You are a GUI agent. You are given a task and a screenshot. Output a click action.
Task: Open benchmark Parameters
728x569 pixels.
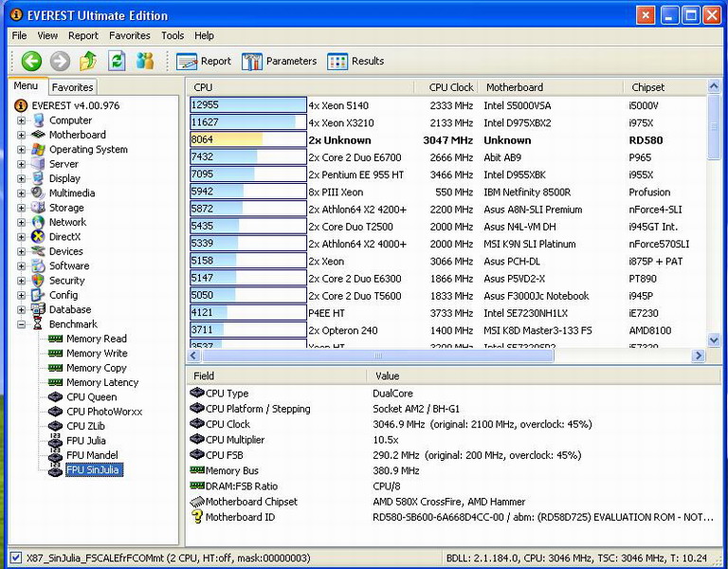(279, 61)
